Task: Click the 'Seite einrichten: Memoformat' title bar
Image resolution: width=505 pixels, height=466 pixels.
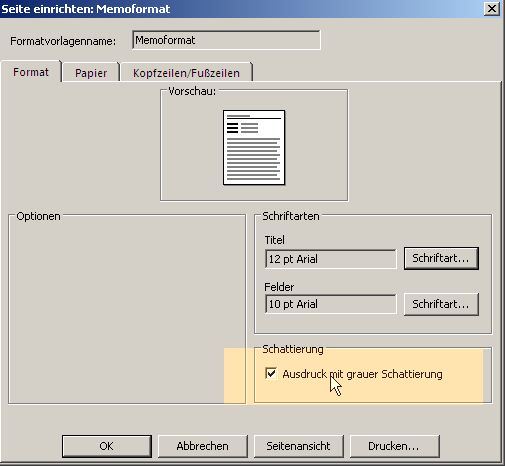Action: pyautogui.click(x=240, y=9)
